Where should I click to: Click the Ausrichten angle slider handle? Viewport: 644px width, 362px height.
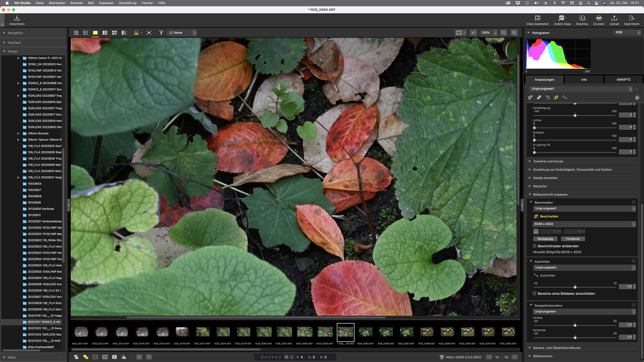pos(575,287)
